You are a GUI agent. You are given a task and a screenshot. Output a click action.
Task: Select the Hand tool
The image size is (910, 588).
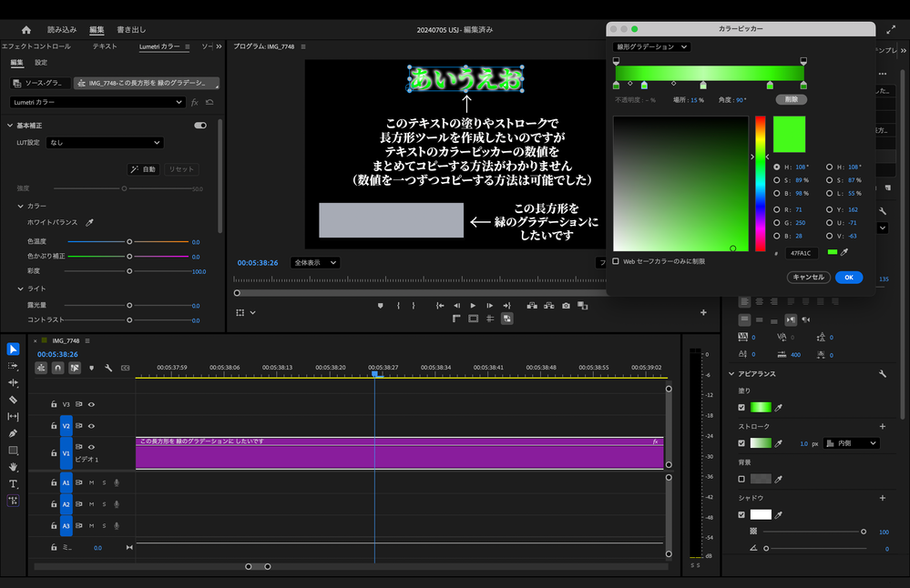13,467
